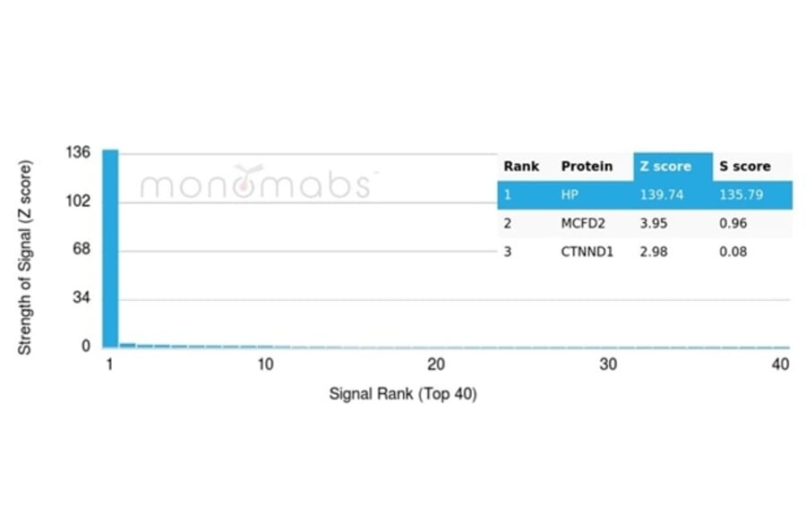Viewport: 806px width, 532px height.
Task: Click the 136 y-axis tick label
Action: pos(78,153)
